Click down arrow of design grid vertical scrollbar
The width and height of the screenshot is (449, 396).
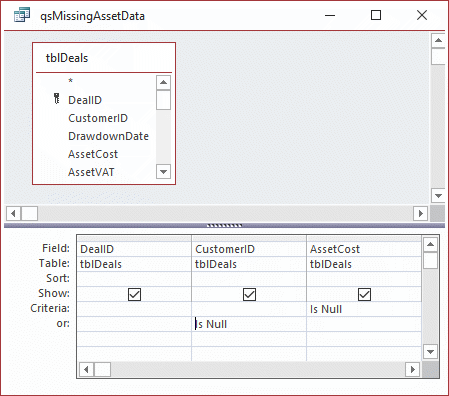[430, 351]
